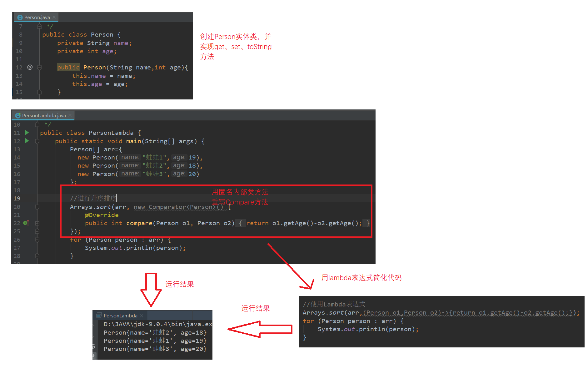Click the @Override annotation above compare method
The height and width of the screenshot is (379, 588).
coord(102,215)
